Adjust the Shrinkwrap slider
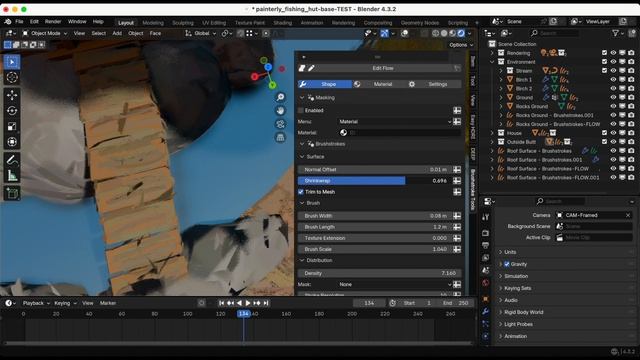Screen dimensions: 640x360 [x=374, y=181]
